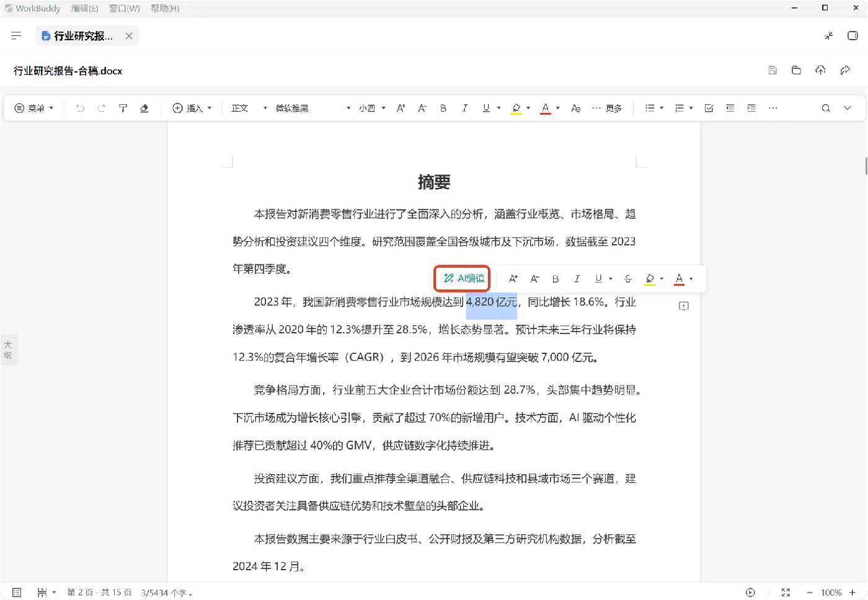Viewport: 868px width, 600px height.
Task: Click the save icon beside the file name
Action: click(773, 71)
